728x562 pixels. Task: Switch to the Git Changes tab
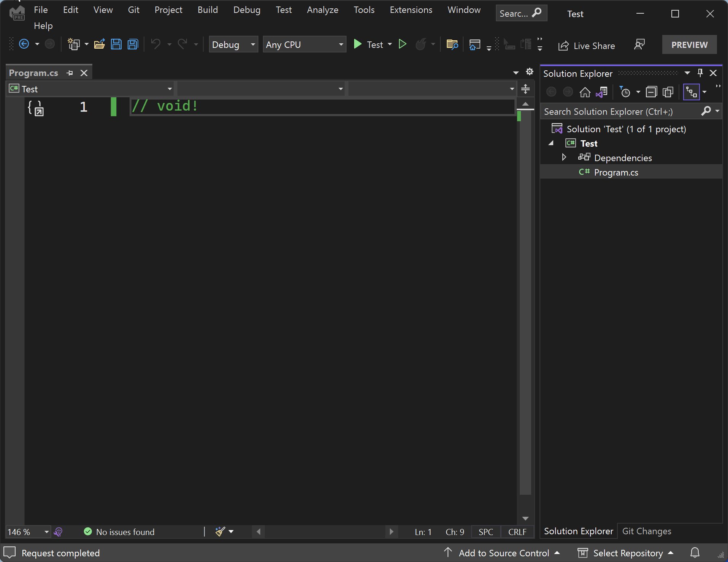pyautogui.click(x=646, y=531)
